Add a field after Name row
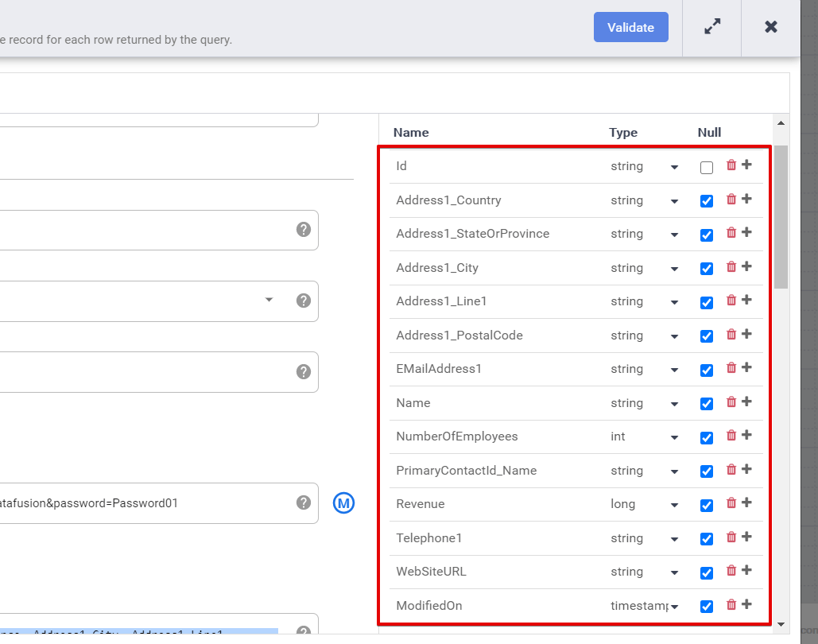This screenshot has width=818, height=644. [x=746, y=402]
